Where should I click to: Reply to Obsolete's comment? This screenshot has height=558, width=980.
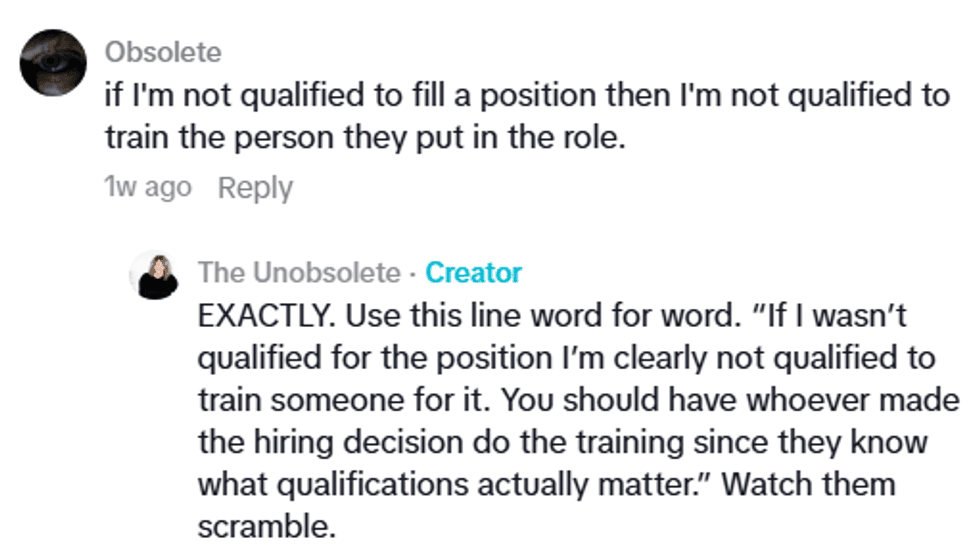[x=255, y=188]
